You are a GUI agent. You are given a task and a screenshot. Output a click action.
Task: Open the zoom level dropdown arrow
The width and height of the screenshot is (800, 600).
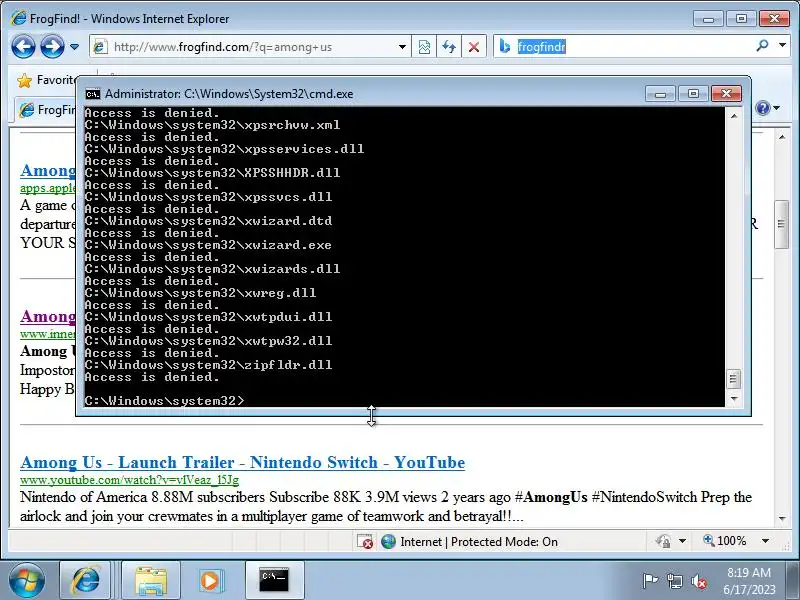[765, 541]
